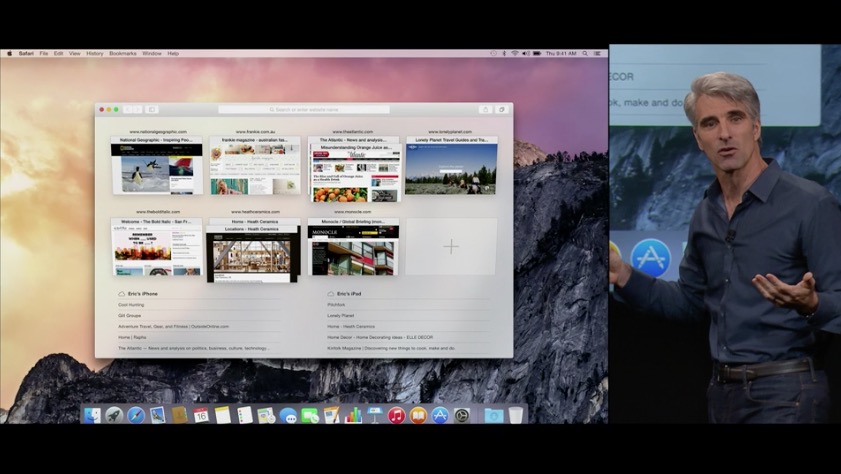841x474 pixels.
Task: Open System Preferences in the dock
Action: pyautogui.click(x=462, y=415)
